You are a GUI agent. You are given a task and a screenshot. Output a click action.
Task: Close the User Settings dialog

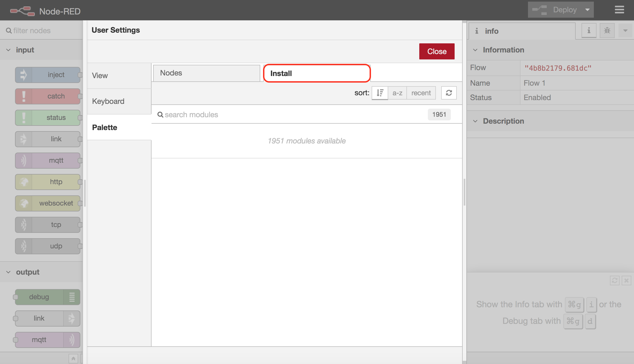coord(437,51)
